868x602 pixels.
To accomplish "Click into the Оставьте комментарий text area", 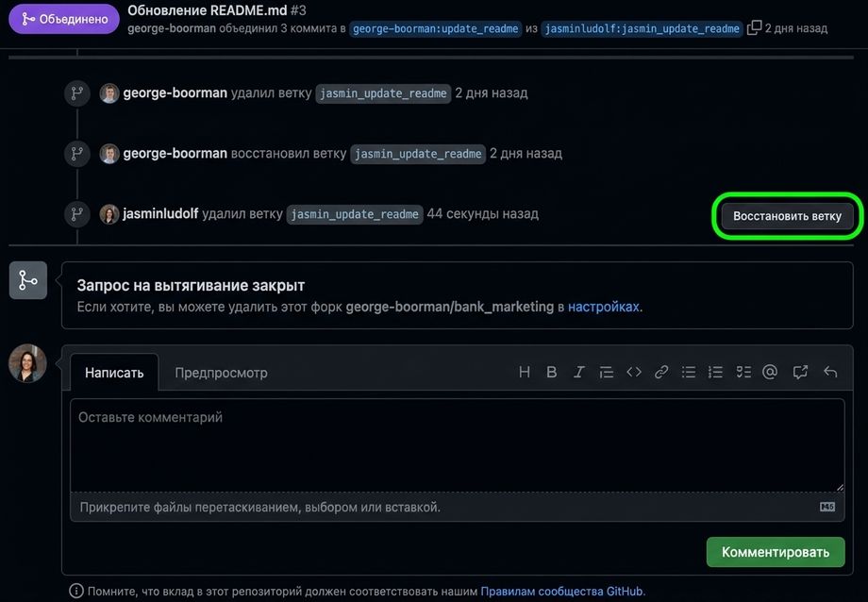I will click(458, 444).
